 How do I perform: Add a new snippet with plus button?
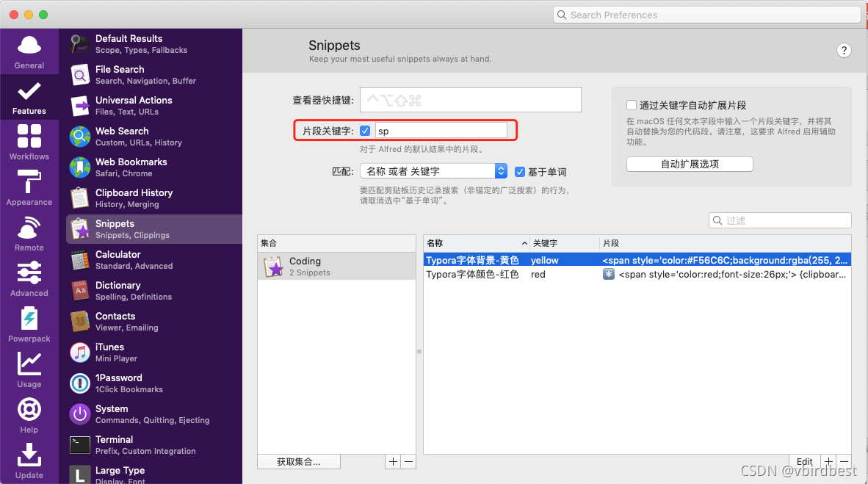point(828,461)
